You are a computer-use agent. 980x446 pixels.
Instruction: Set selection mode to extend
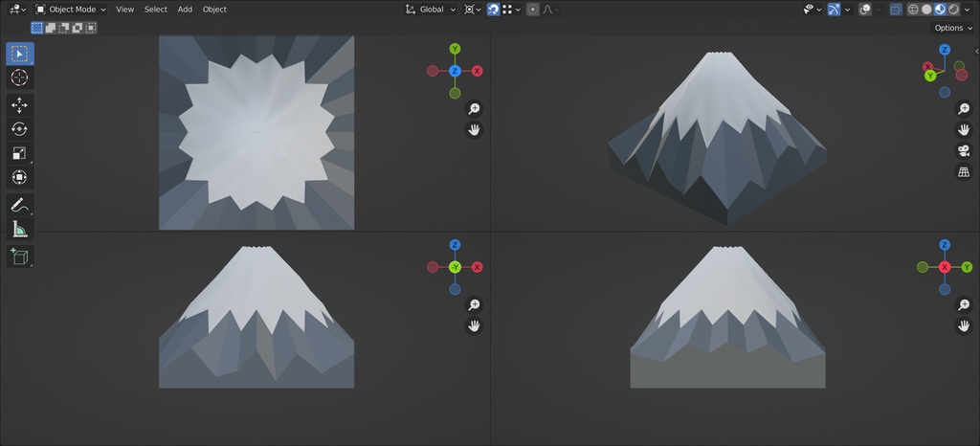point(51,28)
